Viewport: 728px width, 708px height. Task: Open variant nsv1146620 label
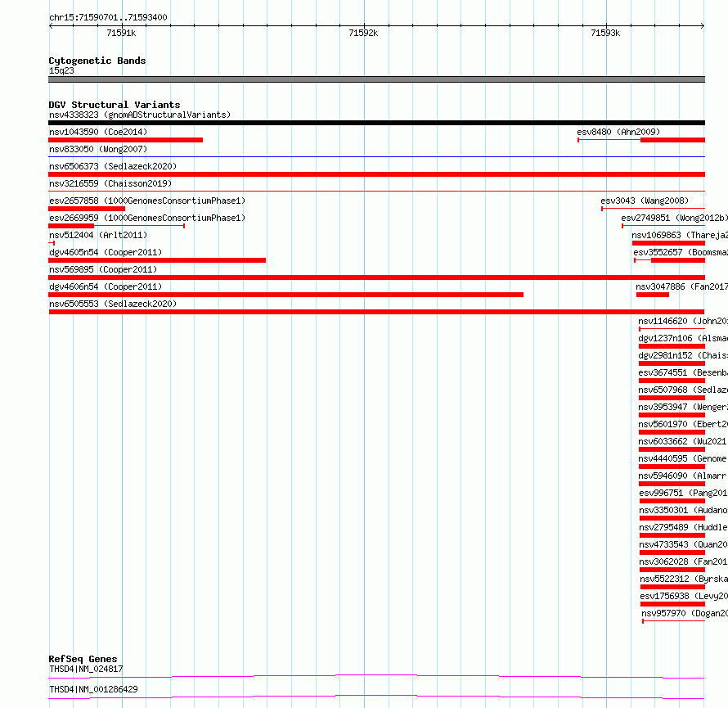coord(683,321)
